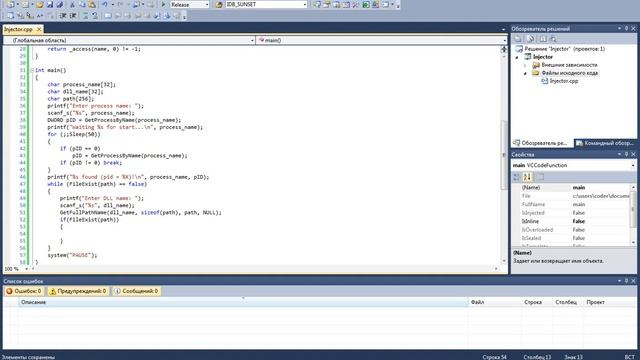Start debugging with the green play icon
Screen dimensions: 640x360
(163, 4)
